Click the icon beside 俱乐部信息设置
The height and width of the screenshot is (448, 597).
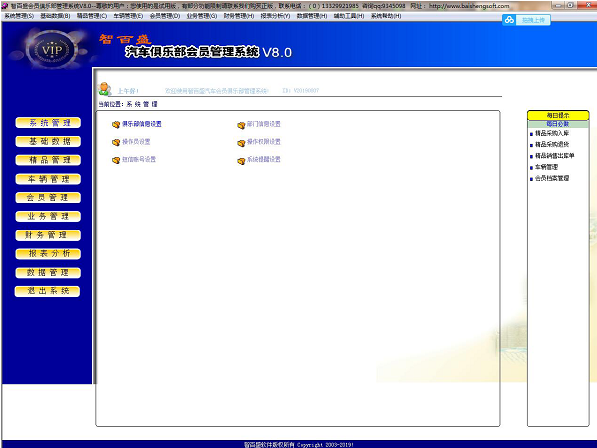coord(116,124)
